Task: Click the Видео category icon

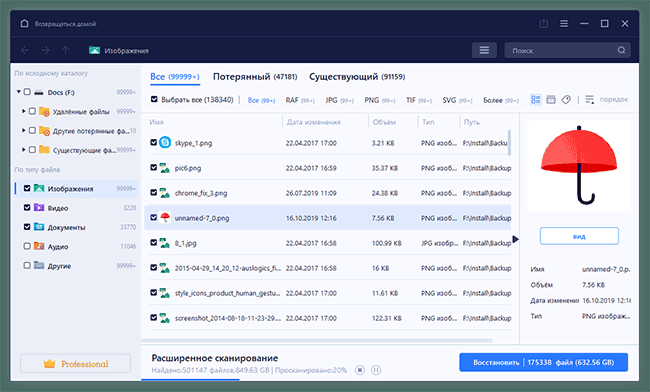Action: pyautogui.click(x=39, y=207)
